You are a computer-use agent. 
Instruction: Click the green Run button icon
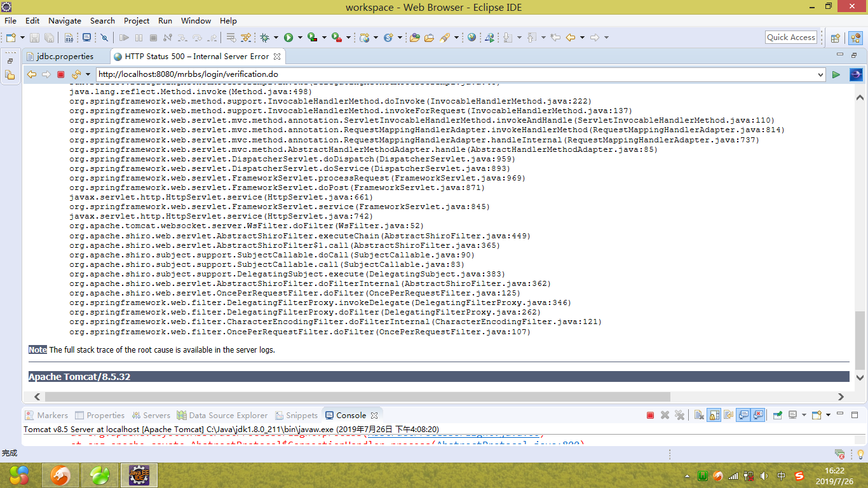tap(288, 37)
